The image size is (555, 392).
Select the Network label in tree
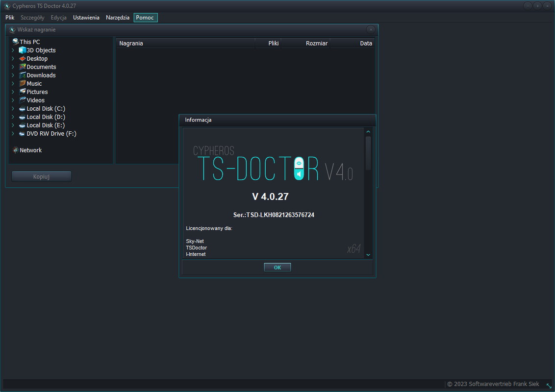pyautogui.click(x=31, y=150)
